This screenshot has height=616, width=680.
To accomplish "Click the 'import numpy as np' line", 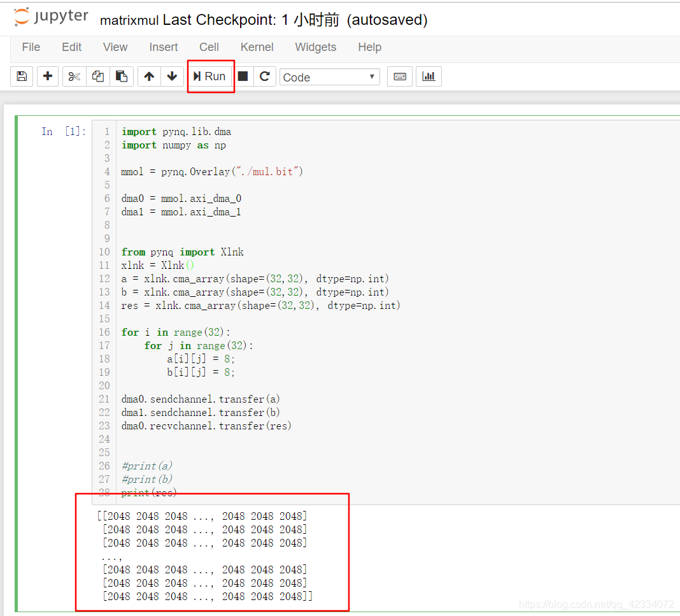I will [173, 145].
